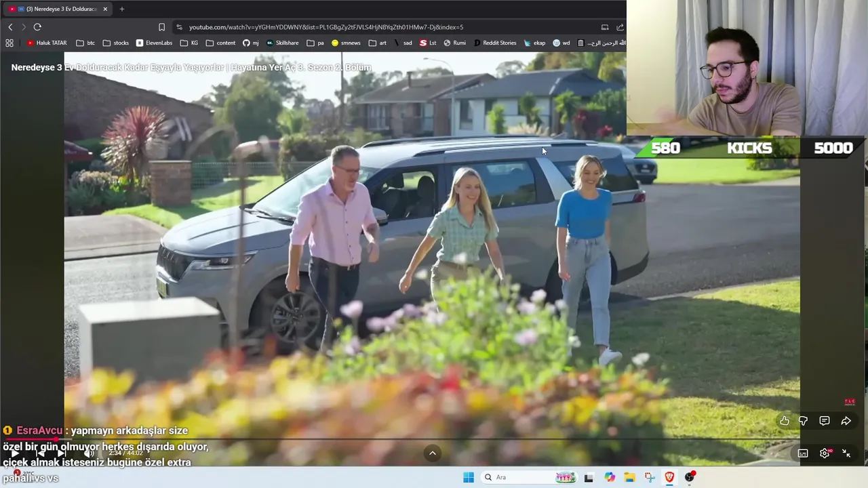Screen dimensions: 868x488
Task: Open the Skillshare bookmark
Action: point(282,43)
